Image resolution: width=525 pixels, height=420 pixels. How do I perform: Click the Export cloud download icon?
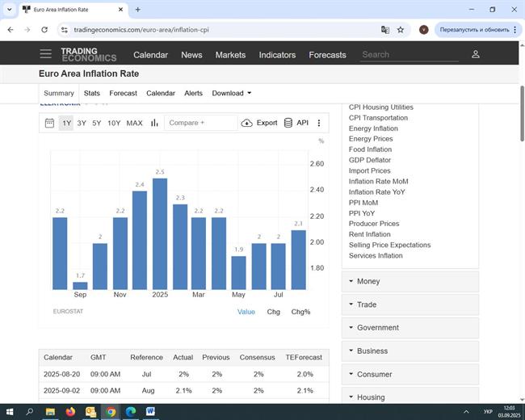click(x=247, y=123)
